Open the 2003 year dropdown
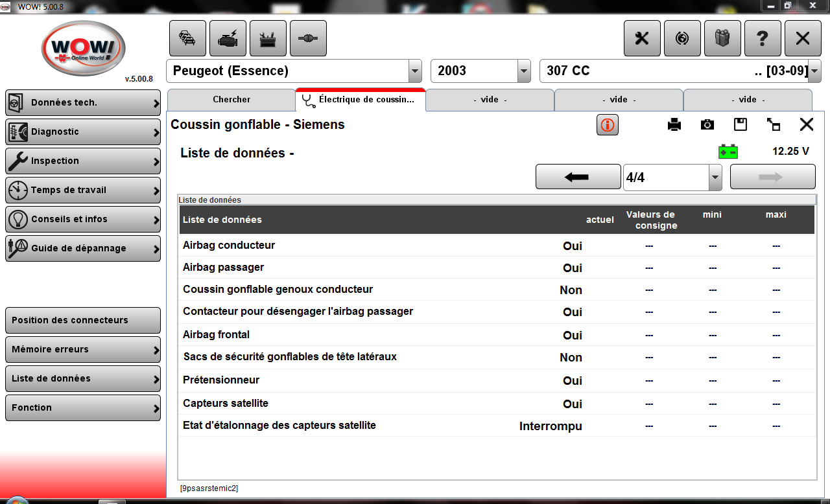Screen dimensions: 830x504 [x=524, y=71]
